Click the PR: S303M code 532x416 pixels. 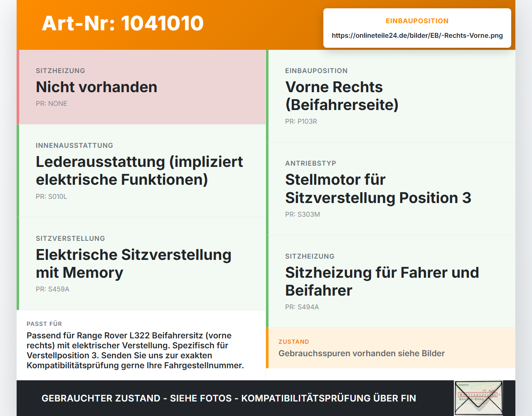pos(303,214)
